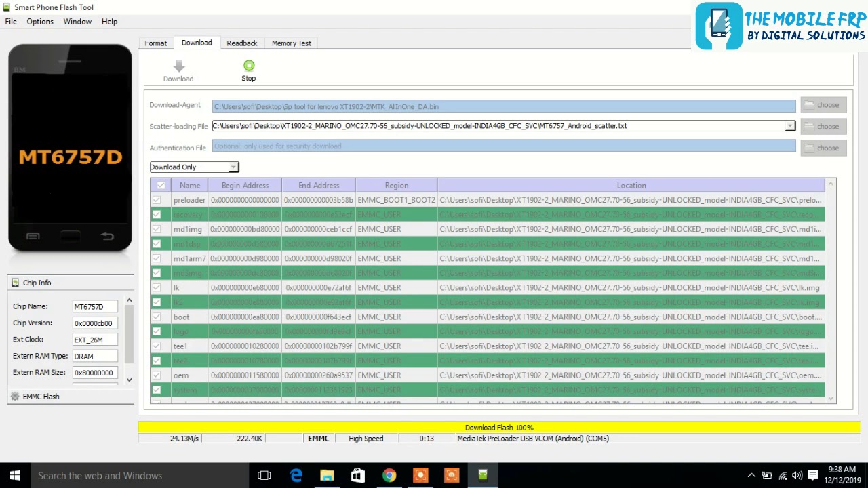Viewport: 868px width, 488px height.
Task: Click the Download arrow icon
Action: click(178, 66)
